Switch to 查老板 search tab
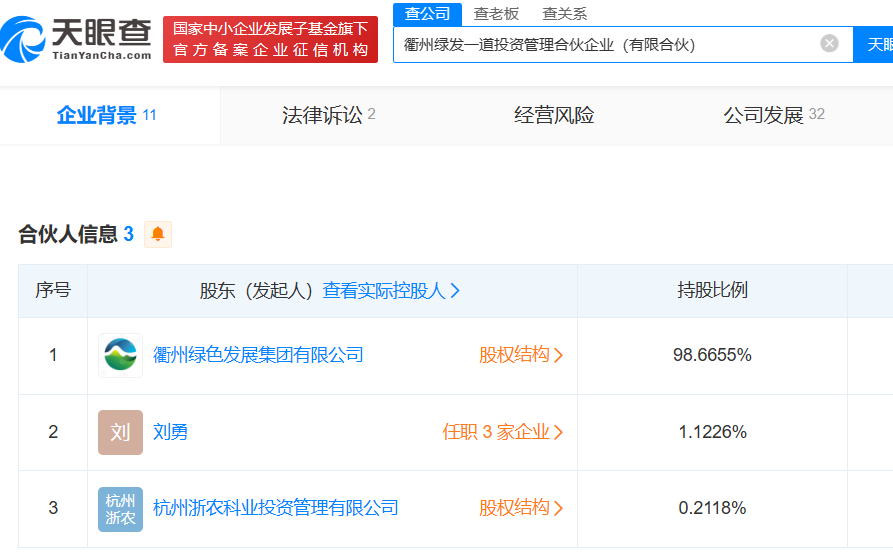The height and width of the screenshot is (552, 893). 496,14
